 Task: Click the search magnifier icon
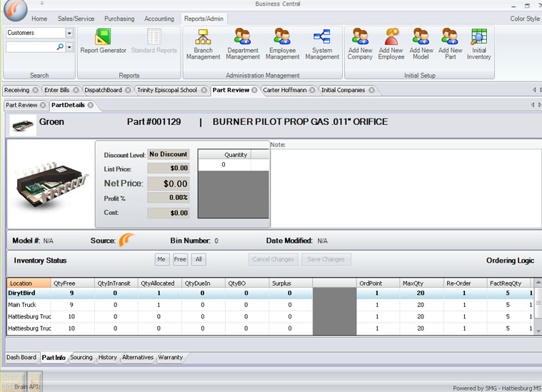point(60,46)
